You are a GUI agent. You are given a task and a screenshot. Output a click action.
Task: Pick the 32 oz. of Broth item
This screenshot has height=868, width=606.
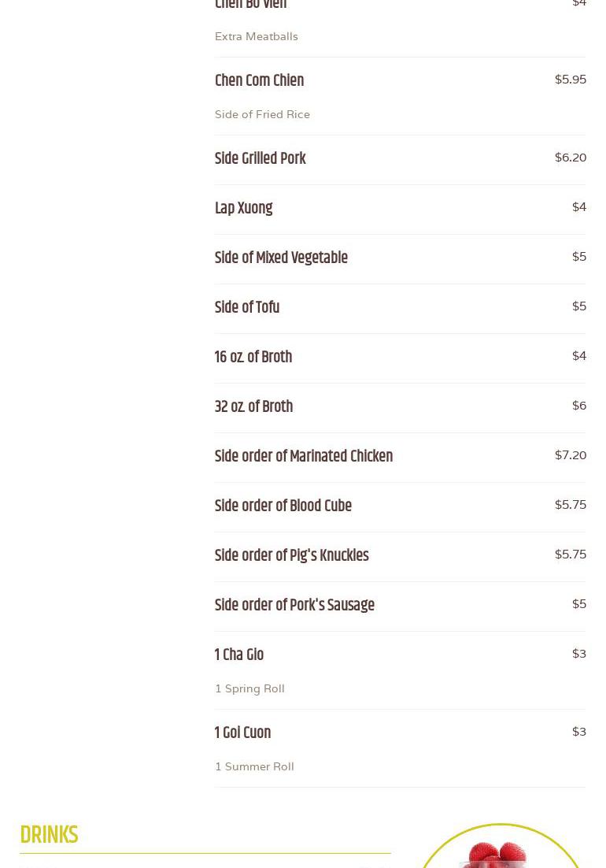[x=253, y=407]
